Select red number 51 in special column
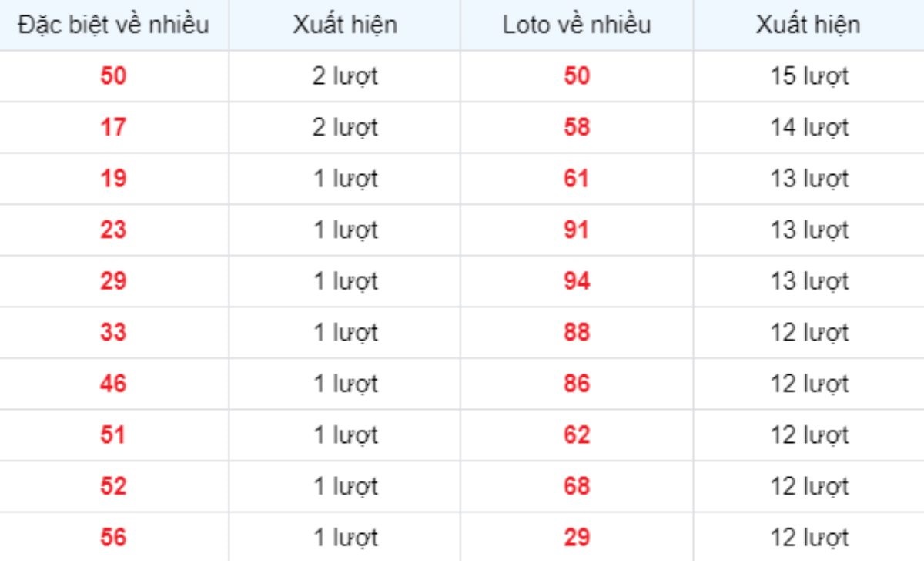Image resolution: width=924 pixels, height=567 pixels. [x=113, y=435]
